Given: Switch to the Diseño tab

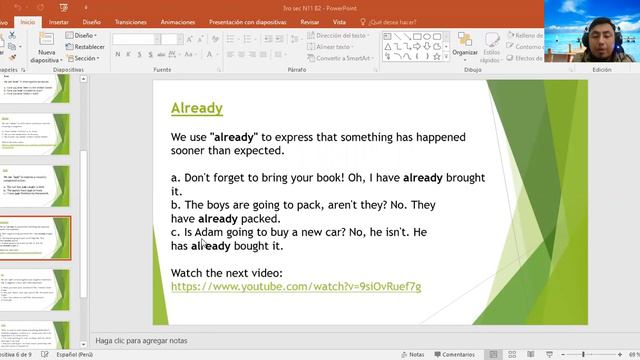Looking at the screenshot, I should tap(91, 22).
